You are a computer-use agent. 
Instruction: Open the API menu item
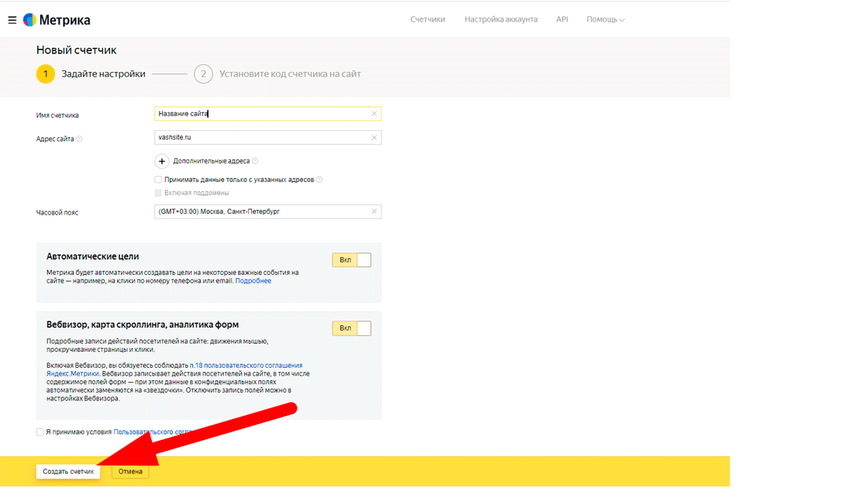point(562,19)
